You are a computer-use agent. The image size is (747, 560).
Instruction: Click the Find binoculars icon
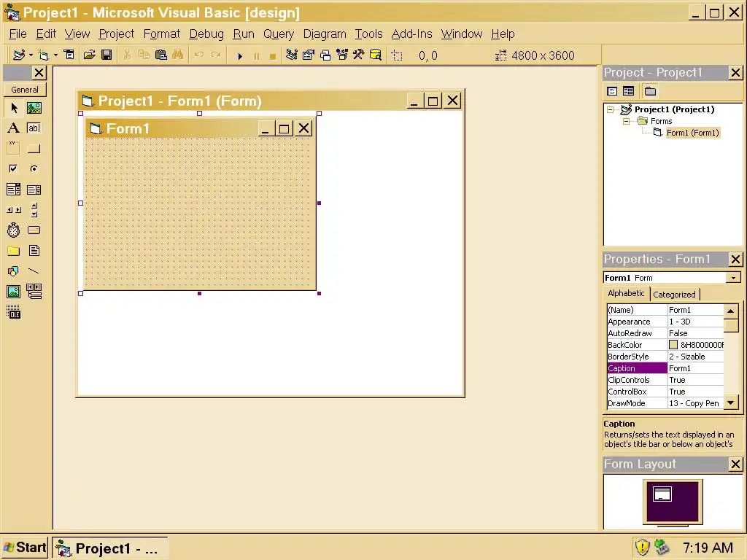point(178,55)
